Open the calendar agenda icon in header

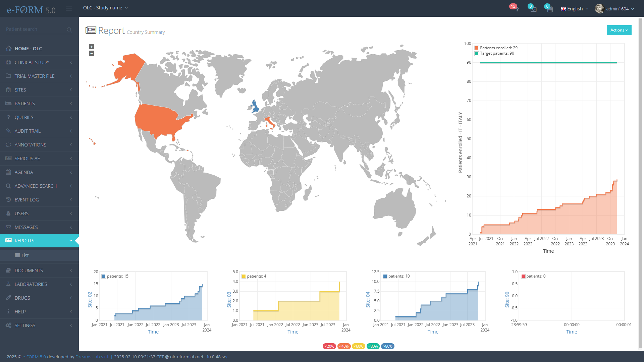[549, 9]
